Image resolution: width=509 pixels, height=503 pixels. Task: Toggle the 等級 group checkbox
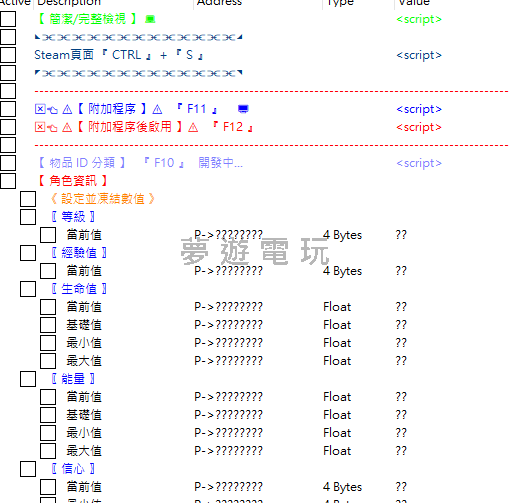pyautogui.click(x=28, y=217)
